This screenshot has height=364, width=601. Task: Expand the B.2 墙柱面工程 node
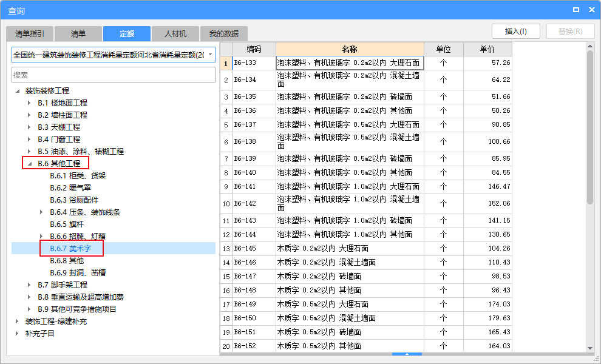point(29,115)
